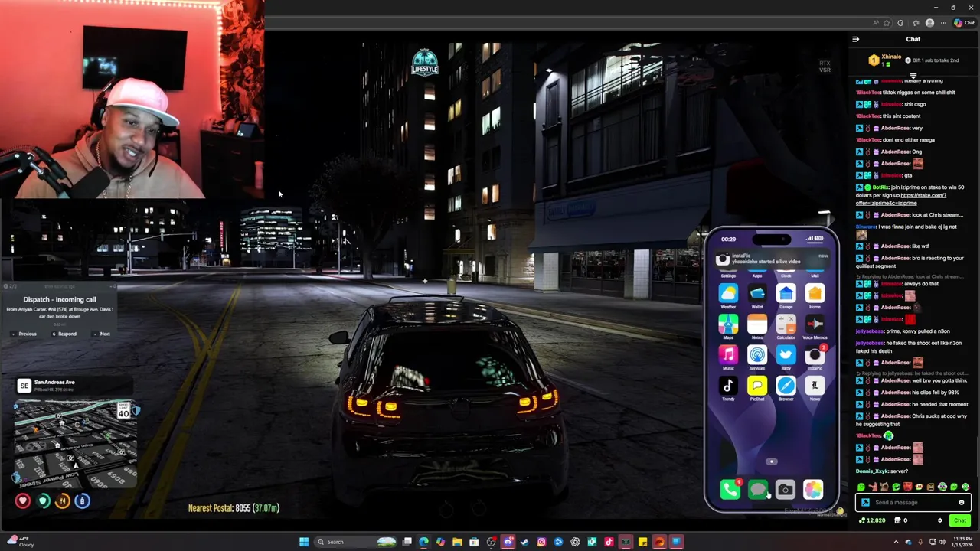The width and height of the screenshot is (980, 551).
Task: Open chat settings gear icon
Action: coord(940,520)
